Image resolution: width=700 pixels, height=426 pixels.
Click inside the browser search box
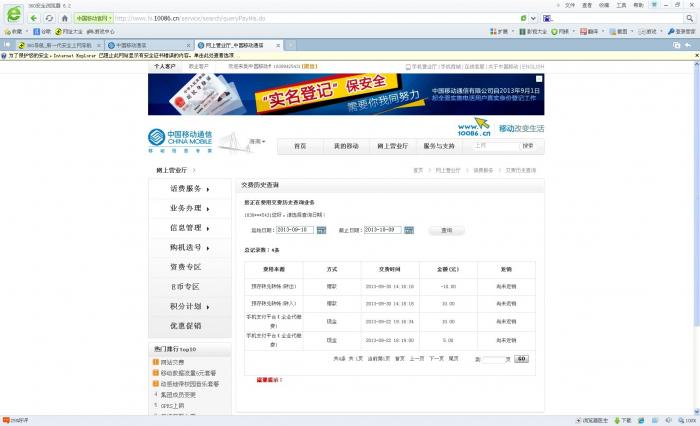pos(618,18)
